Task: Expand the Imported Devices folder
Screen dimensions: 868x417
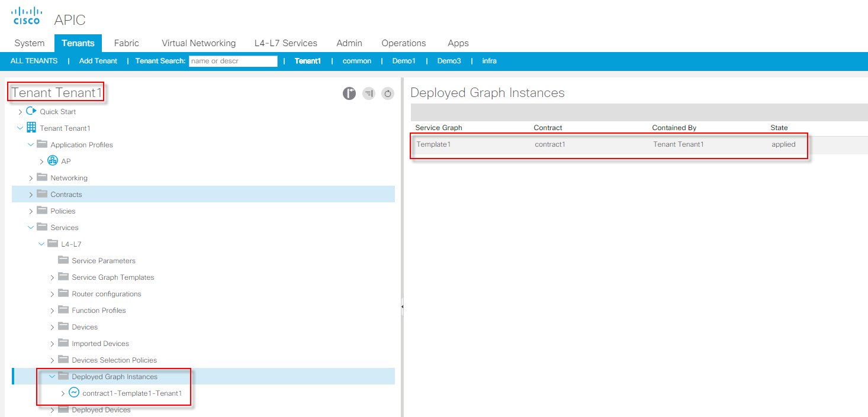Action: click(53, 344)
